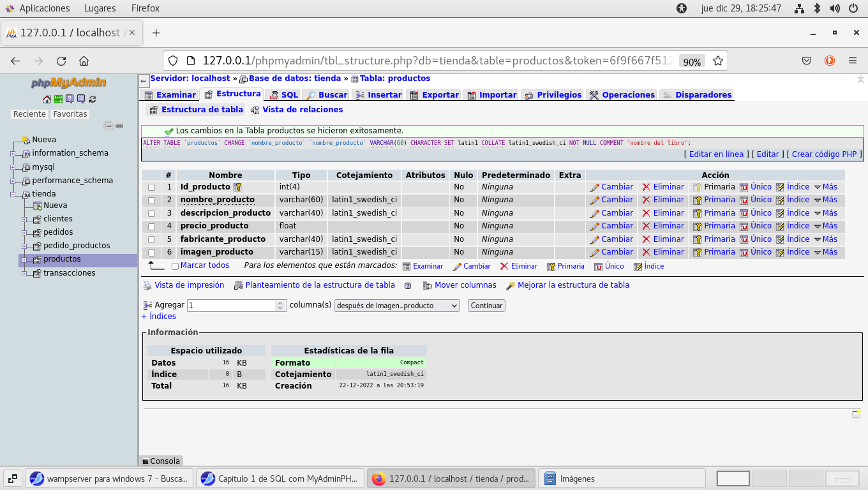Open the Más dropdown for imagen_producto row
Screen dimensions: 868x490
click(x=825, y=252)
